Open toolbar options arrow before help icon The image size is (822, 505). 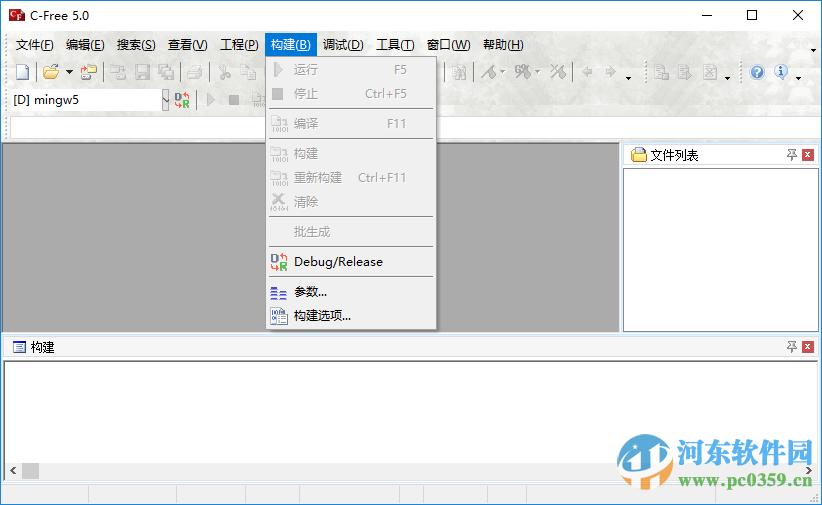[727, 78]
